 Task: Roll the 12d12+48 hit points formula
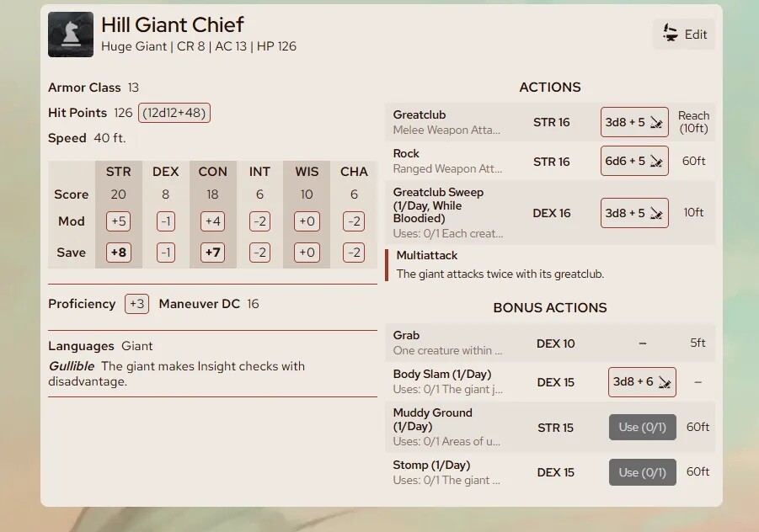pyautogui.click(x=174, y=113)
